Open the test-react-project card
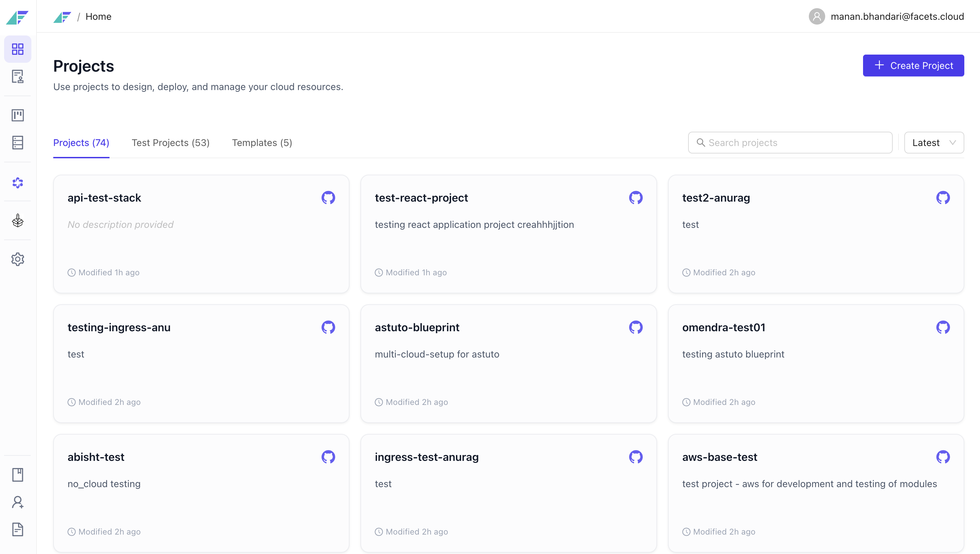This screenshot has width=980, height=554. tap(508, 234)
